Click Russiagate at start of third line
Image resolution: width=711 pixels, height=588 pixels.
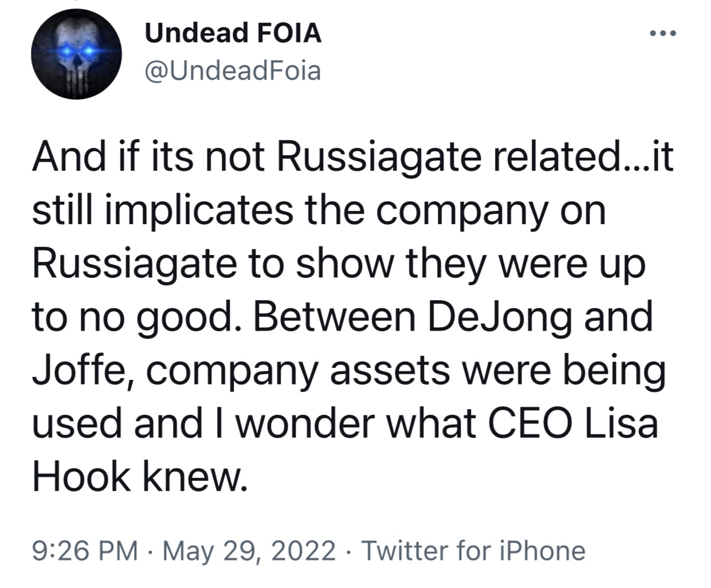135,264
